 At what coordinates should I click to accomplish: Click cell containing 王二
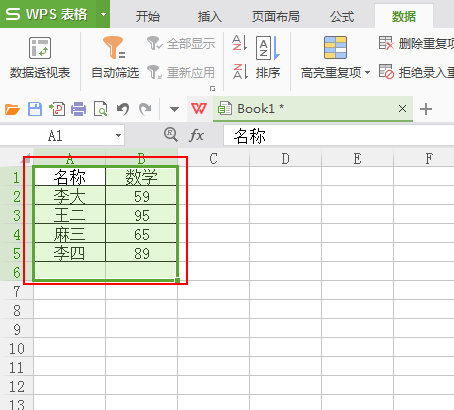point(69,215)
